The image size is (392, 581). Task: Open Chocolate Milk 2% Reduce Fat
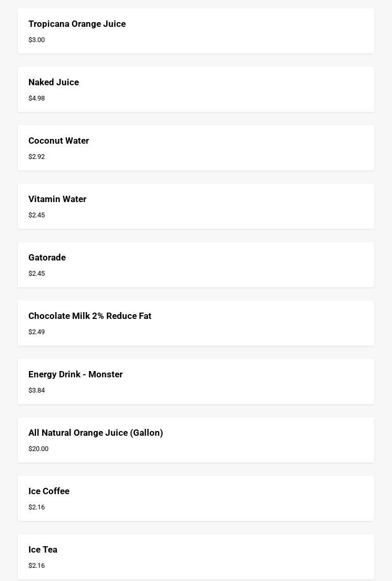pos(196,323)
